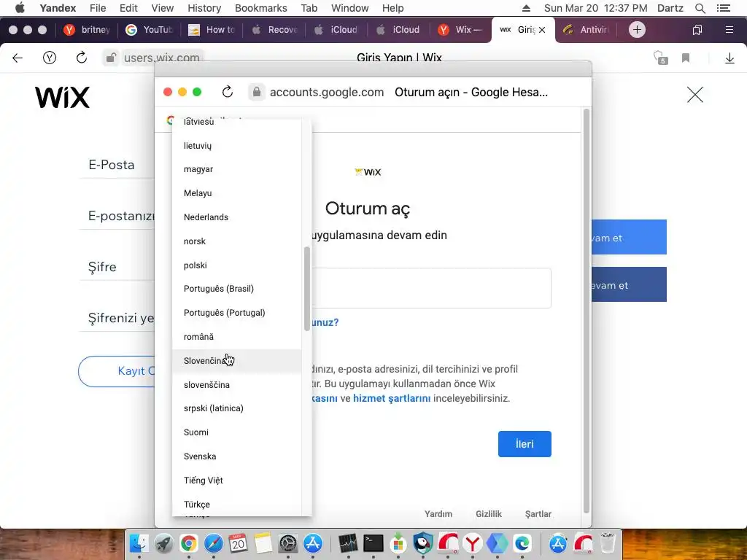Viewport: 747px width, 560px height.
Task: Go back with the browser back arrow
Action: [x=18, y=58]
